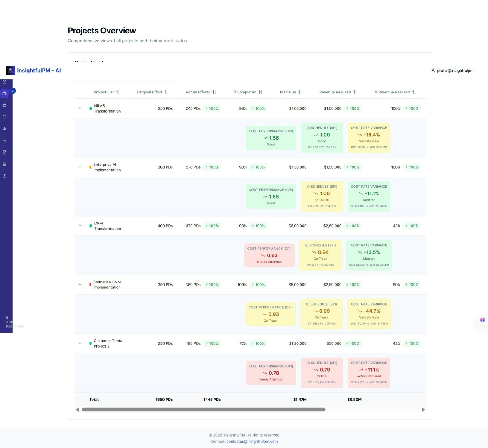This screenshot has width=488, height=448.
Task: Open the reports document icon in sidebar
Action: (x=5, y=152)
